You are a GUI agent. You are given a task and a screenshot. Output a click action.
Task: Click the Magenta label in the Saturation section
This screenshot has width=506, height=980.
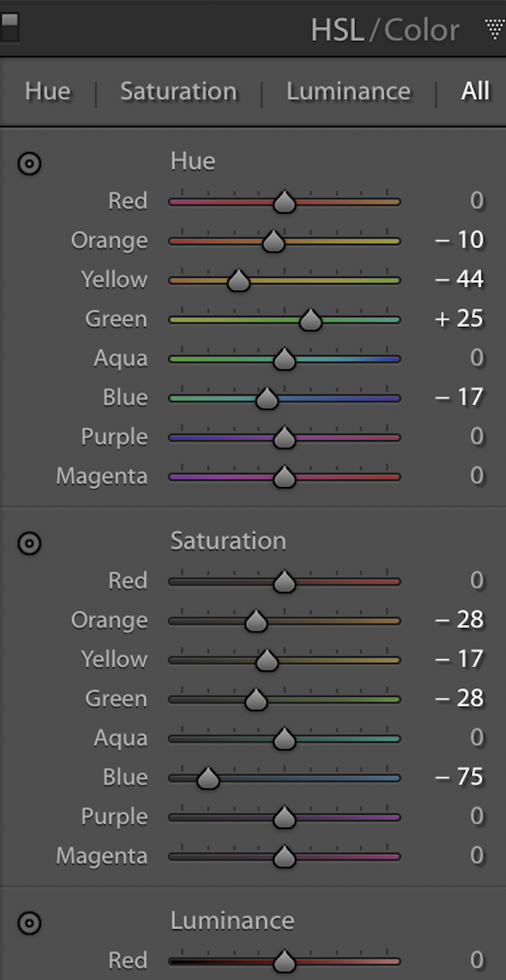tap(102, 856)
